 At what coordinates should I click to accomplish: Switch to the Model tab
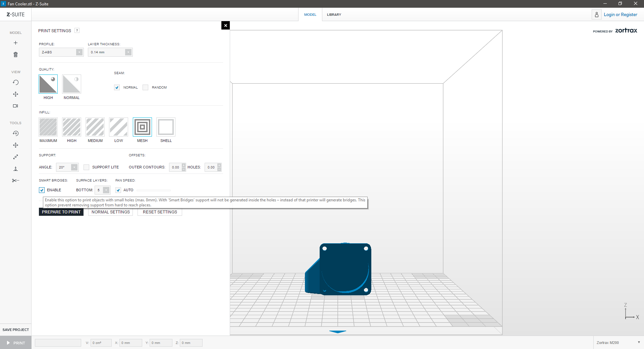pyautogui.click(x=310, y=15)
